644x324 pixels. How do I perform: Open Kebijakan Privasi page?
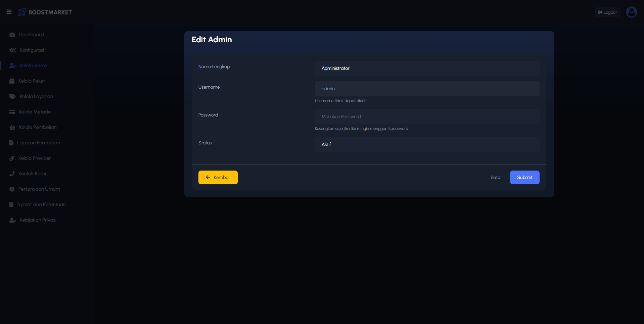pos(38,220)
